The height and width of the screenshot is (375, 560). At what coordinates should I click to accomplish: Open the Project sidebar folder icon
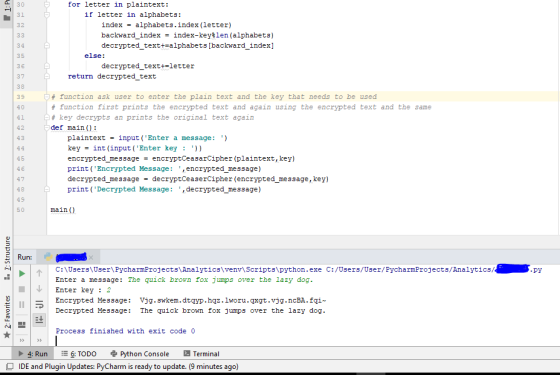coord(7,18)
